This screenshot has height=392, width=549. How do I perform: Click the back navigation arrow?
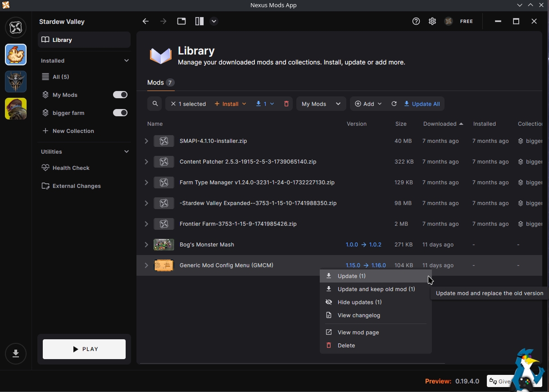click(x=145, y=21)
